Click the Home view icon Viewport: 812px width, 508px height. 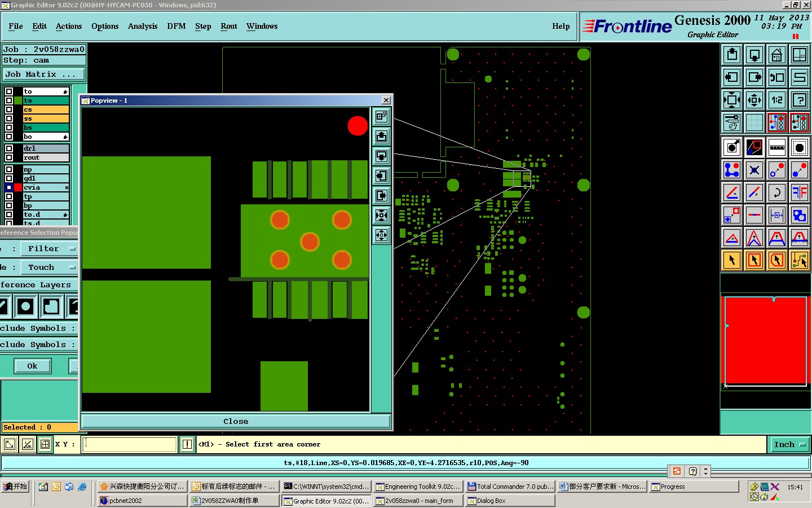tap(777, 55)
